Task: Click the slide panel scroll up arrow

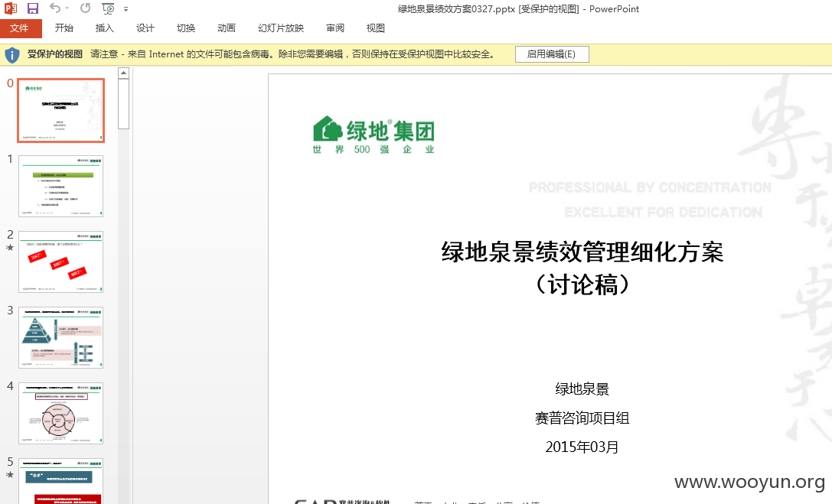Action: tap(124, 73)
